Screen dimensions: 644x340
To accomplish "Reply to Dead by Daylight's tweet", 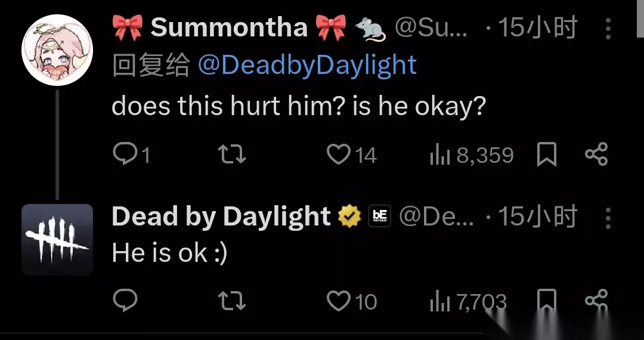I will (125, 301).
